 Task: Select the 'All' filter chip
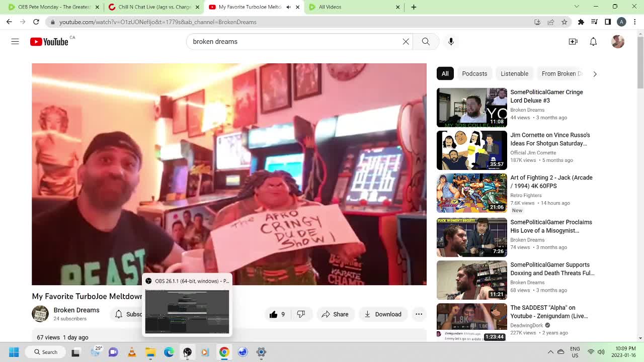(445, 74)
